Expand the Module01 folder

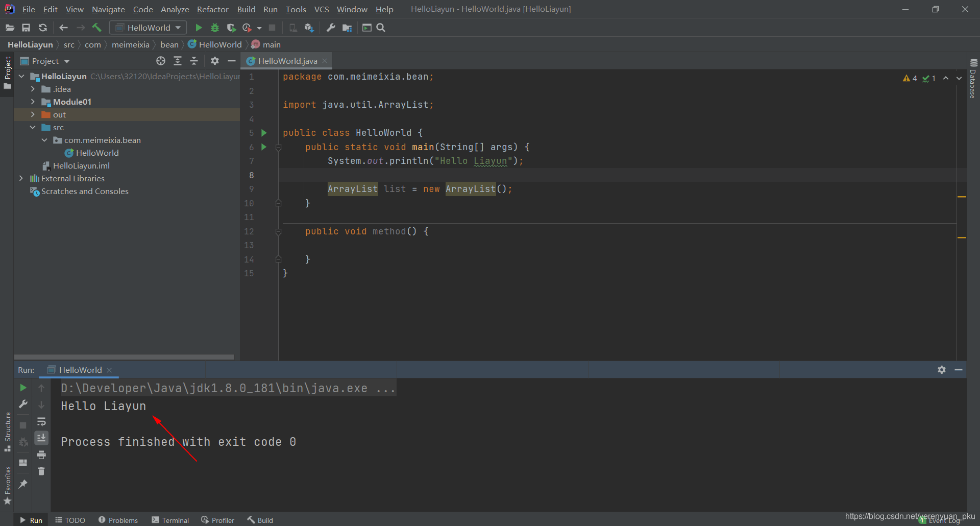click(x=33, y=102)
